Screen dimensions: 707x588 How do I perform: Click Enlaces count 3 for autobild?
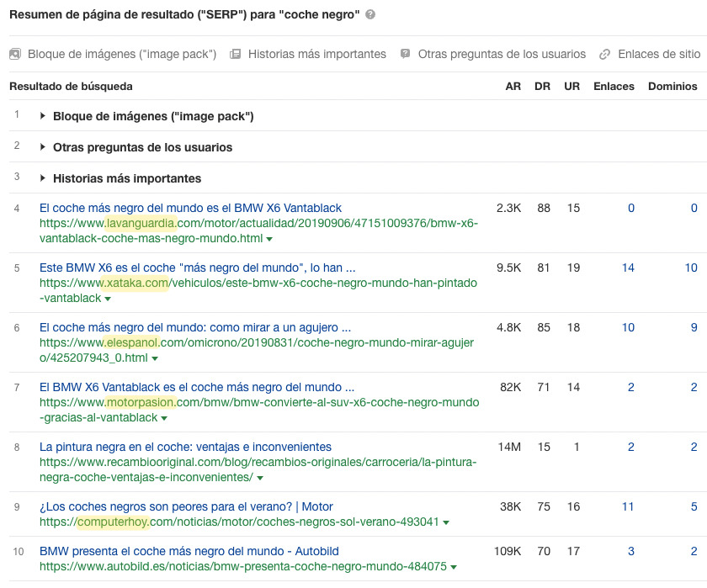point(631,551)
